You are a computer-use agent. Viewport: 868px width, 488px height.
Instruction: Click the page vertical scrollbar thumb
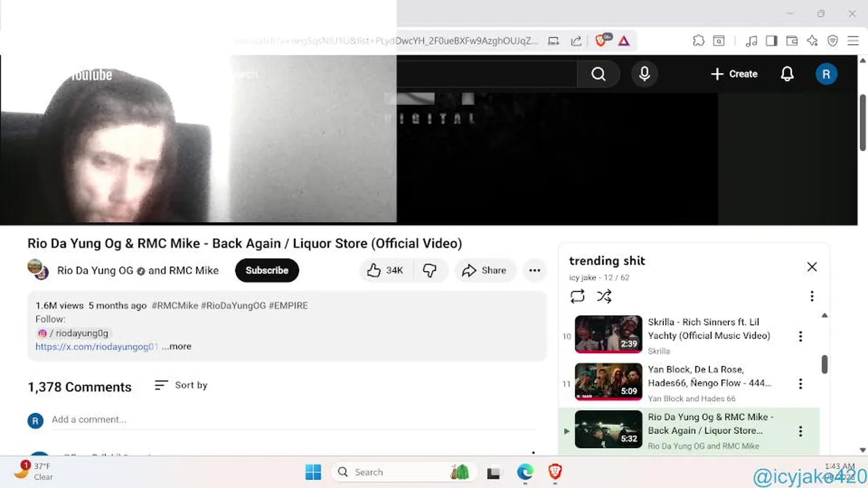tap(863, 123)
